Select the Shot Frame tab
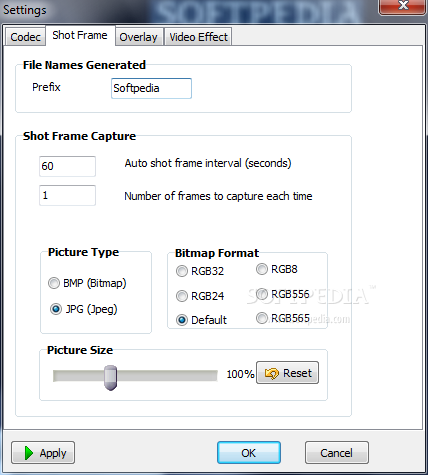This screenshot has height=475, width=428. click(80, 35)
